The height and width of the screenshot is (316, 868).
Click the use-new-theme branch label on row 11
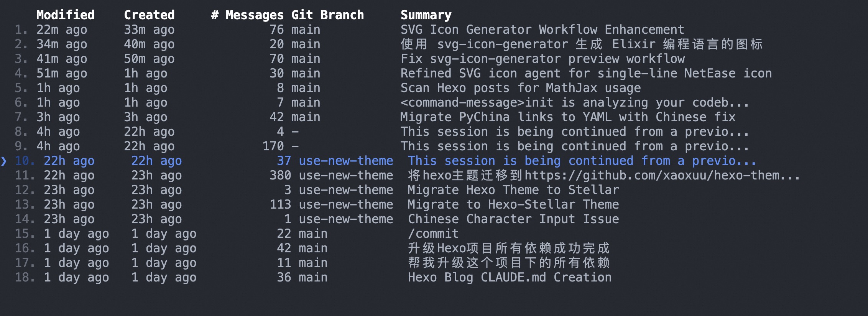point(345,175)
